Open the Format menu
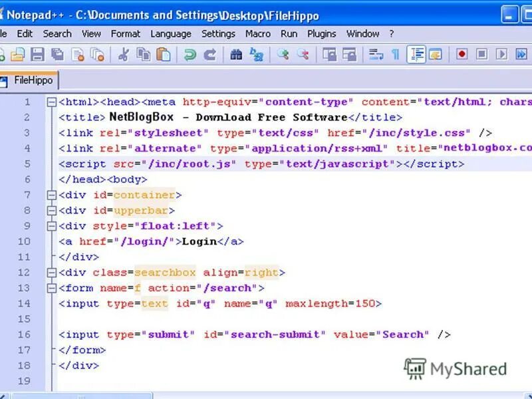532x399 pixels. [x=126, y=34]
